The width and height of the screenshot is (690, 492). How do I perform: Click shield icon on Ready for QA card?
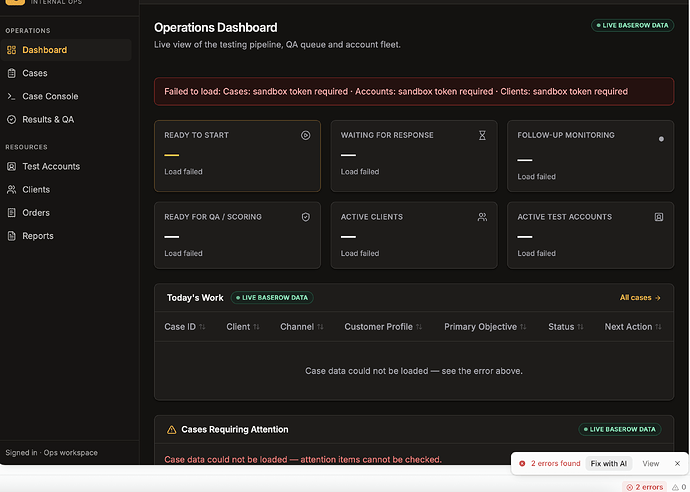[x=305, y=217]
